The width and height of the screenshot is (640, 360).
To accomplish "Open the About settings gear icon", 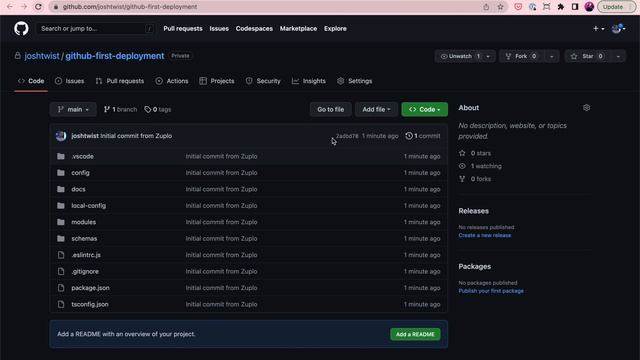I will click(x=587, y=108).
